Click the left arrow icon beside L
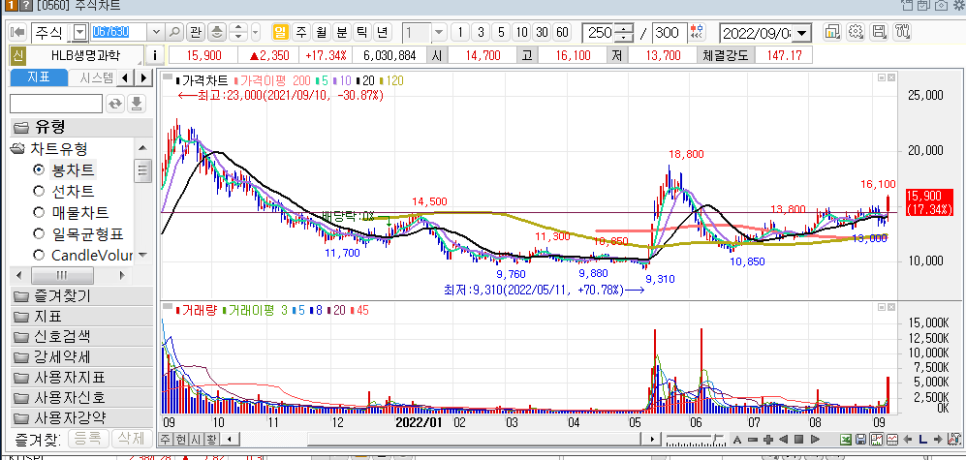Screen dimensions: 966x460 pyautogui.click(x=908, y=440)
